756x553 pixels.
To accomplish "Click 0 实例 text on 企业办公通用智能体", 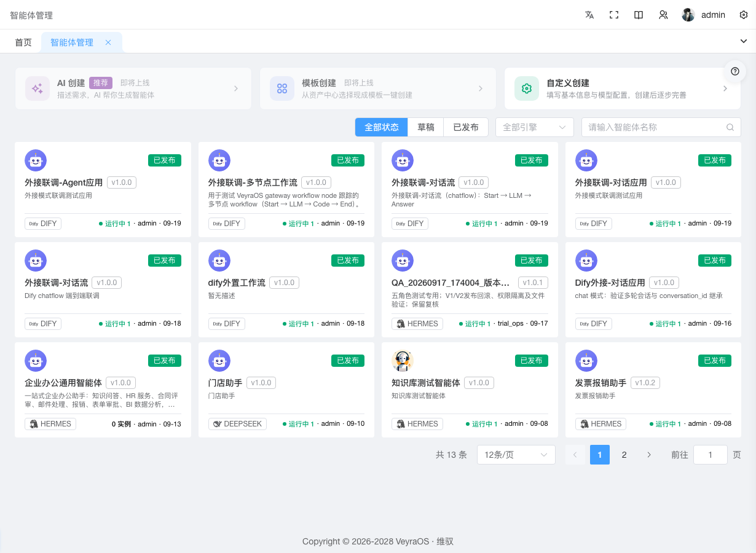I will tap(121, 424).
